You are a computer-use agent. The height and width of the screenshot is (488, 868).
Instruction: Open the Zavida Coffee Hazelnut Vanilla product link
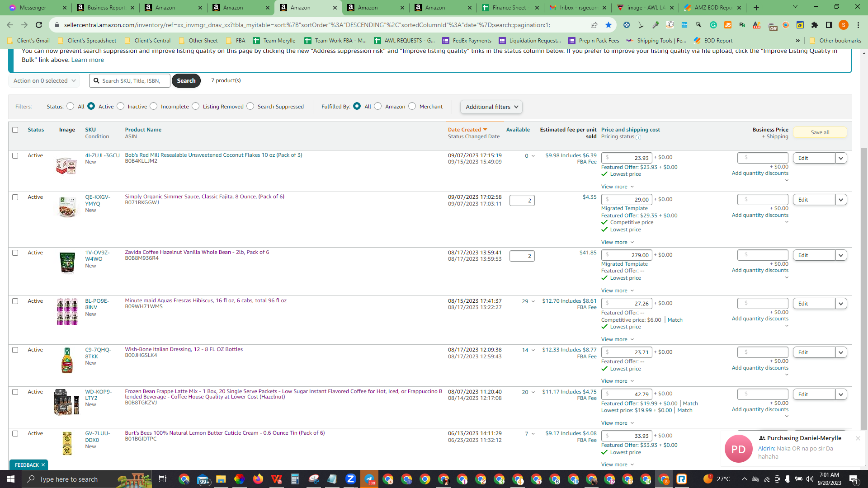pos(197,252)
